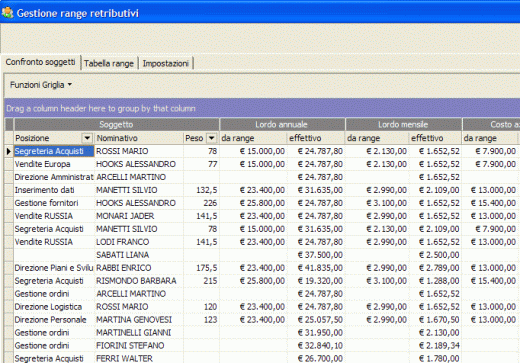Open the Tabella range tab
The width and height of the screenshot is (520, 363).
(109, 63)
